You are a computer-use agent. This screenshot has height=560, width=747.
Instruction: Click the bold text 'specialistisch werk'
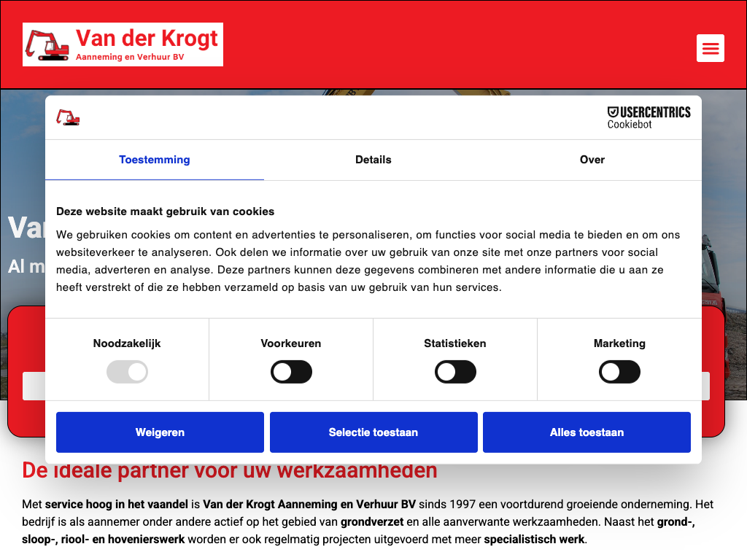[x=534, y=540]
